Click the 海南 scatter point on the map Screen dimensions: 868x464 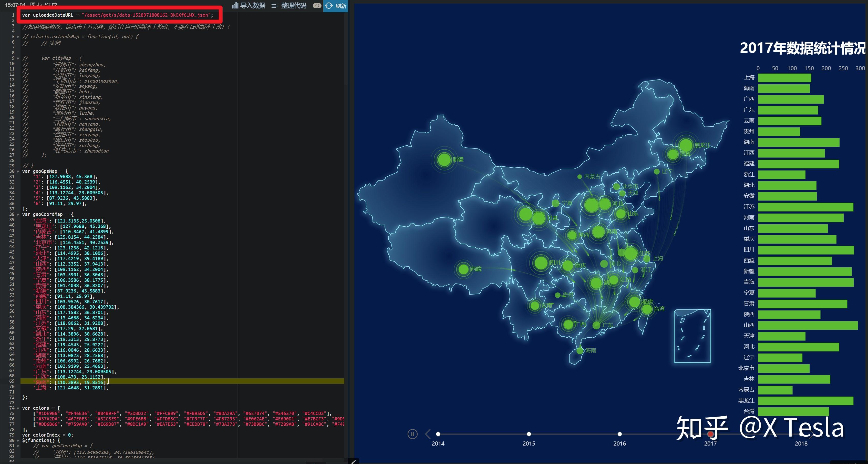pos(580,350)
